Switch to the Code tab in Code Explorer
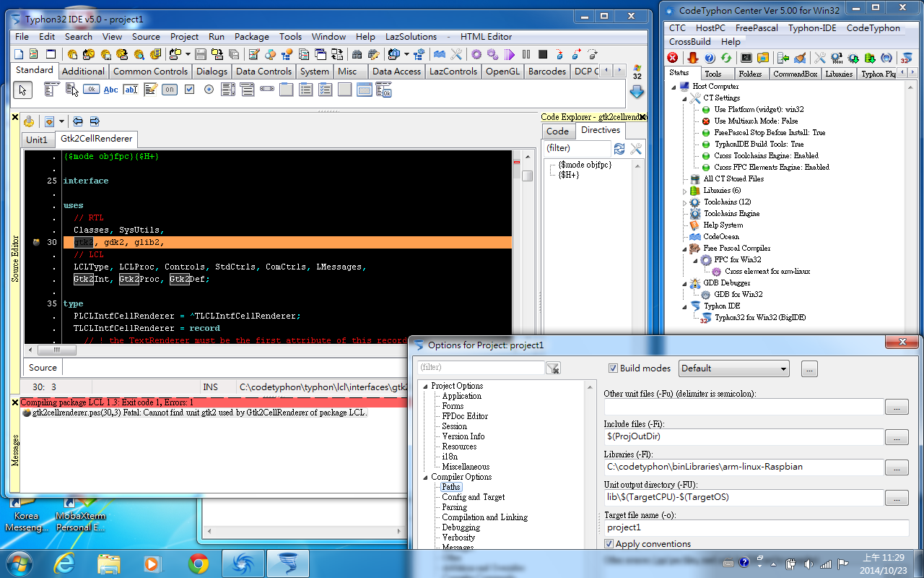Viewport: 924px width, 578px height. tap(557, 131)
